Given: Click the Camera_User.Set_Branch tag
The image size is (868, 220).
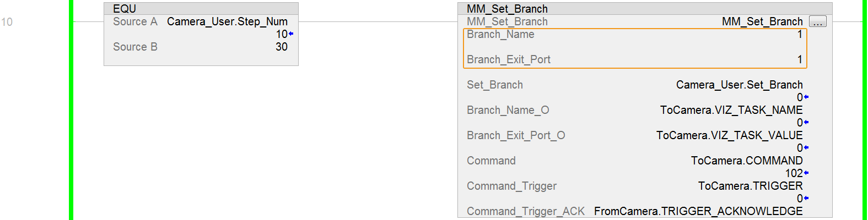Looking at the screenshot, I should tap(739, 85).
